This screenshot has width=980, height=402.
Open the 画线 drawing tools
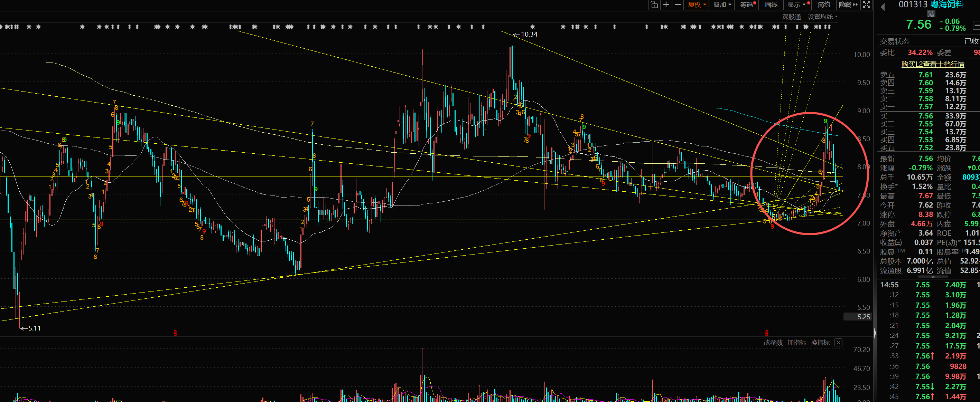point(771,4)
